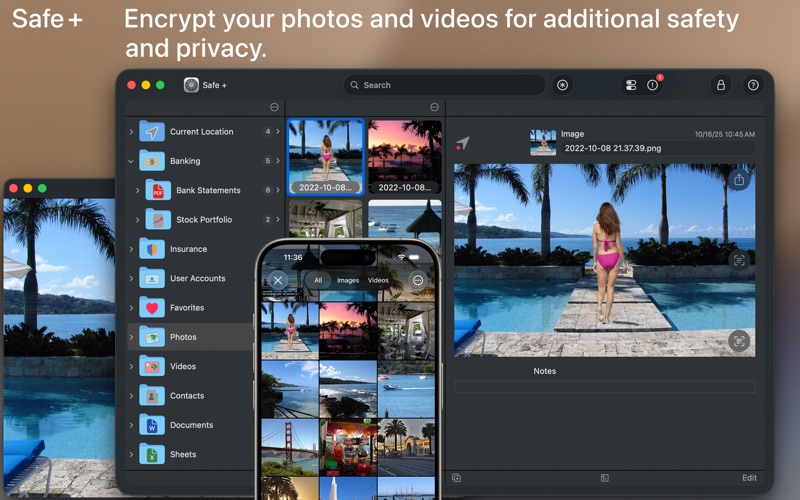Open the large pool image preview
The height and width of the screenshot is (500, 800).
point(605,260)
